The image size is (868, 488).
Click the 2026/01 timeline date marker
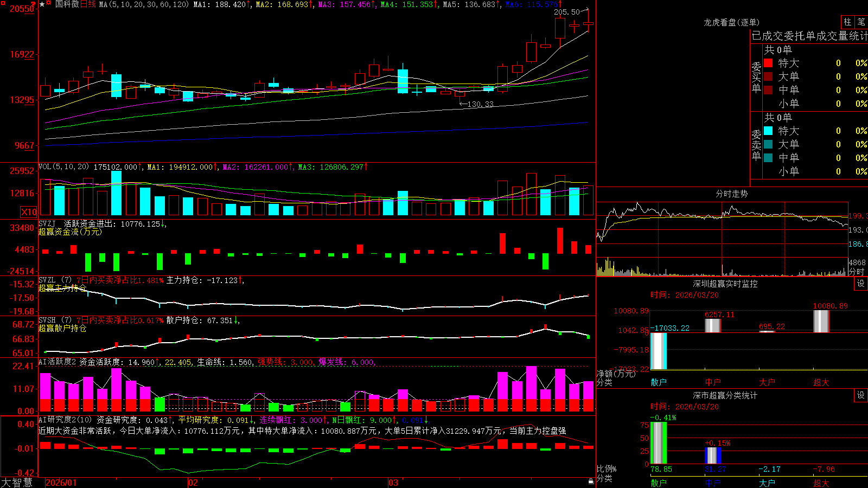(61, 483)
